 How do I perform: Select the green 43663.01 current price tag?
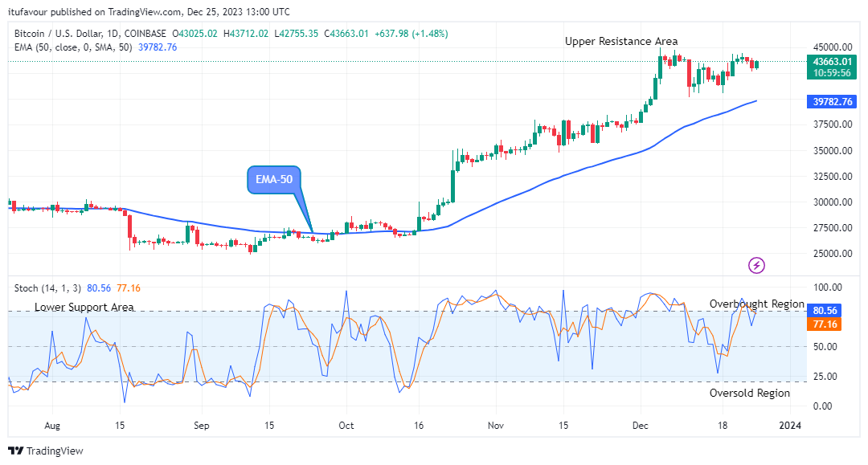pyautogui.click(x=832, y=61)
